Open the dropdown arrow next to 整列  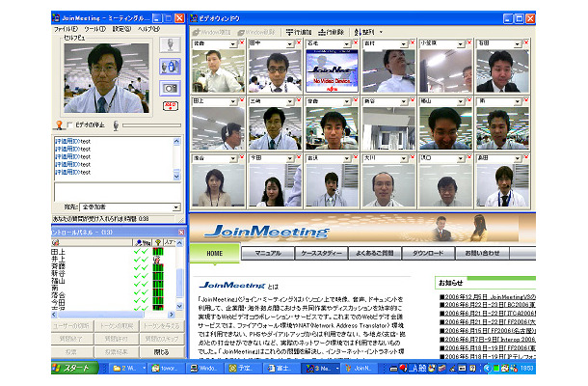coord(382,32)
